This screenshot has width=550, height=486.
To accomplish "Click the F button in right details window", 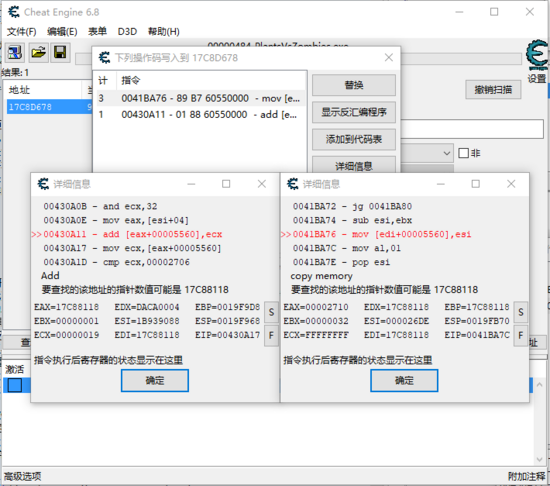I will click(x=521, y=336).
